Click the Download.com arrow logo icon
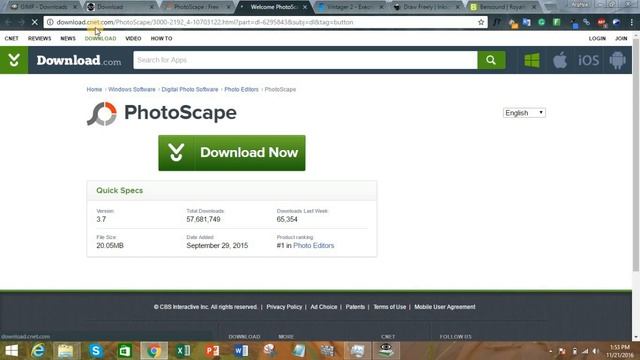 (x=14, y=60)
